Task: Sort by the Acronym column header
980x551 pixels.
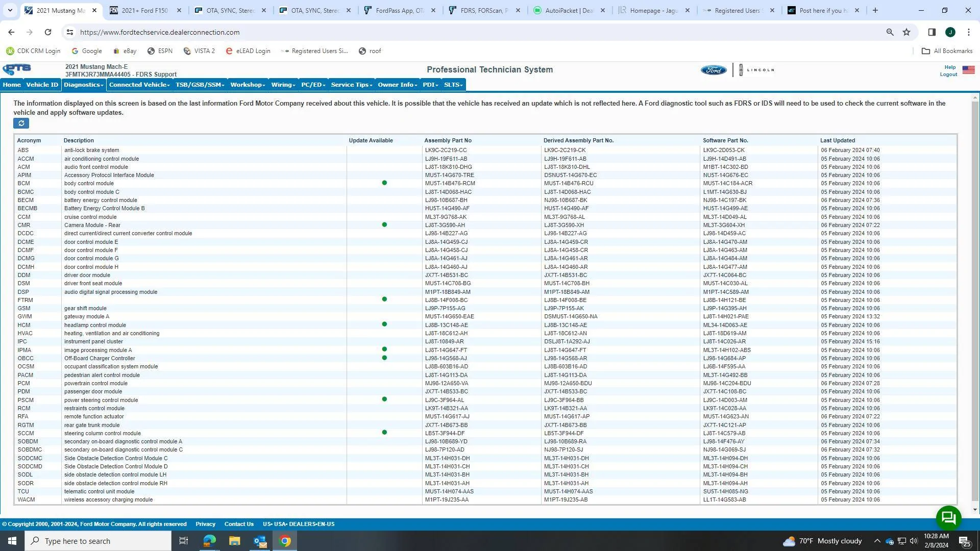Action: [x=29, y=140]
